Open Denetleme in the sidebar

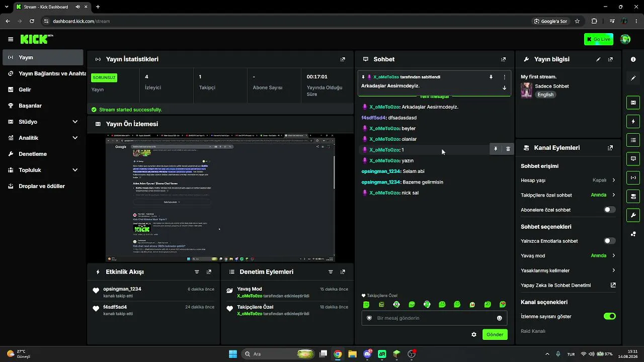[43, 154]
